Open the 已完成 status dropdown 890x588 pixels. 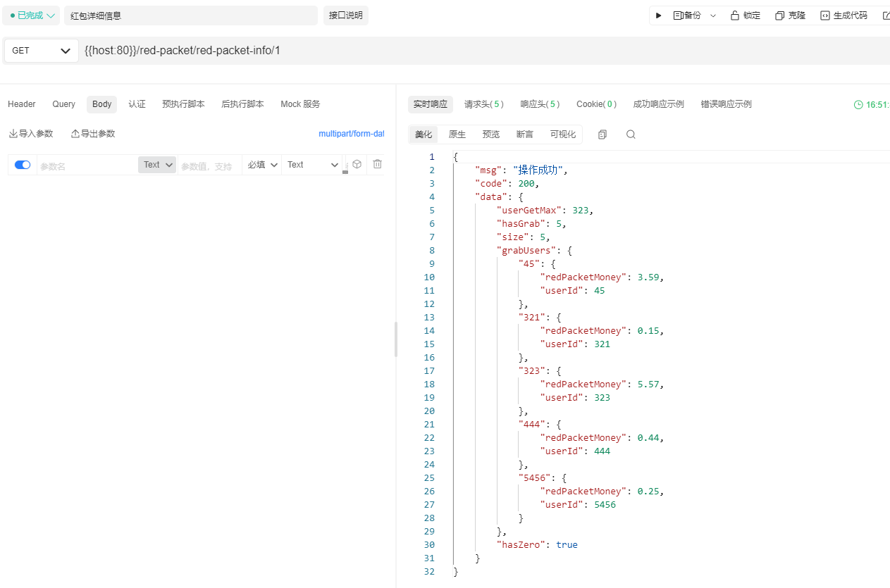point(32,15)
